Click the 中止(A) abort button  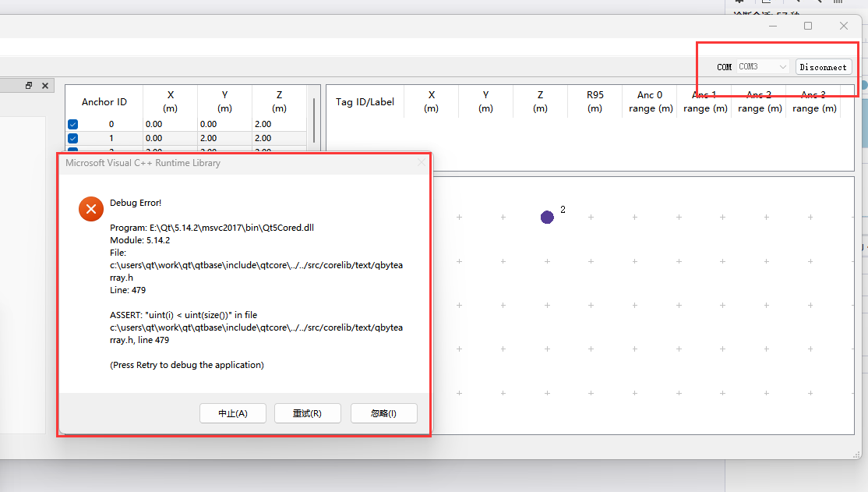pos(233,413)
